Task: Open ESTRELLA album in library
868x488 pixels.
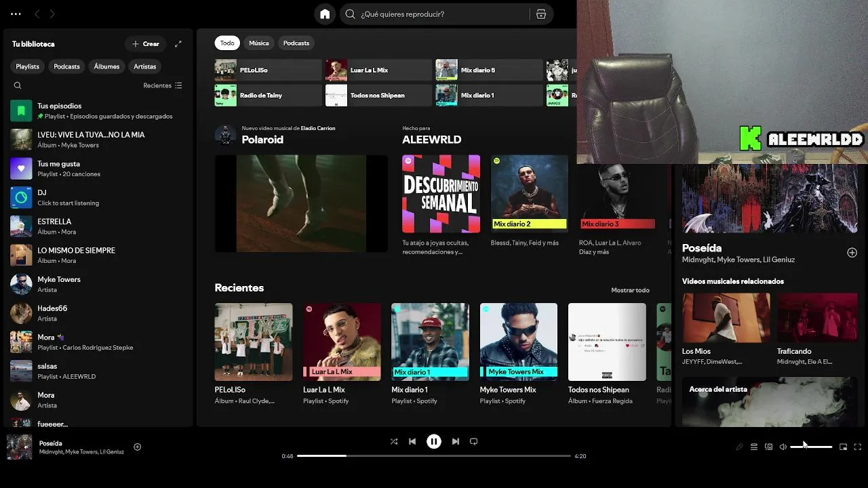Action: 98,226
